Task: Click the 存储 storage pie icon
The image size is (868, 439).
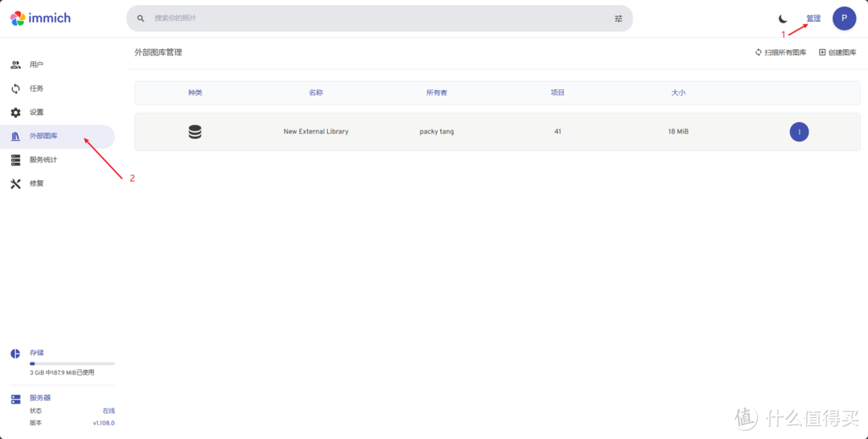Action: [x=15, y=353]
